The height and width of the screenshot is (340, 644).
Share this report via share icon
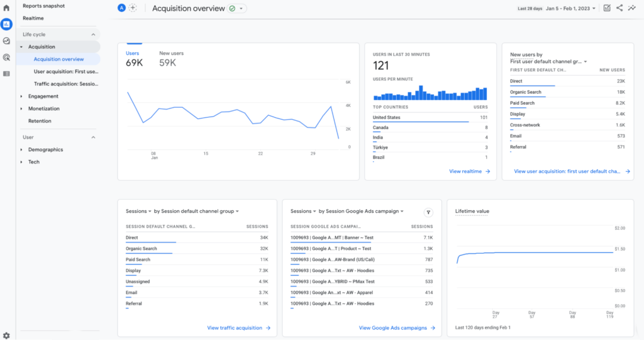pyautogui.click(x=619, y=8)
